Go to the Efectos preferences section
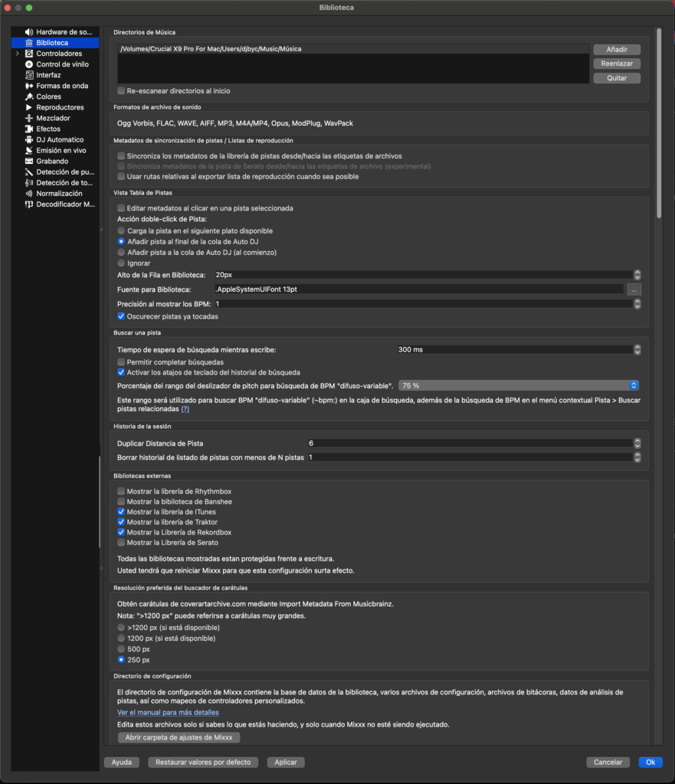 [48, 129]
